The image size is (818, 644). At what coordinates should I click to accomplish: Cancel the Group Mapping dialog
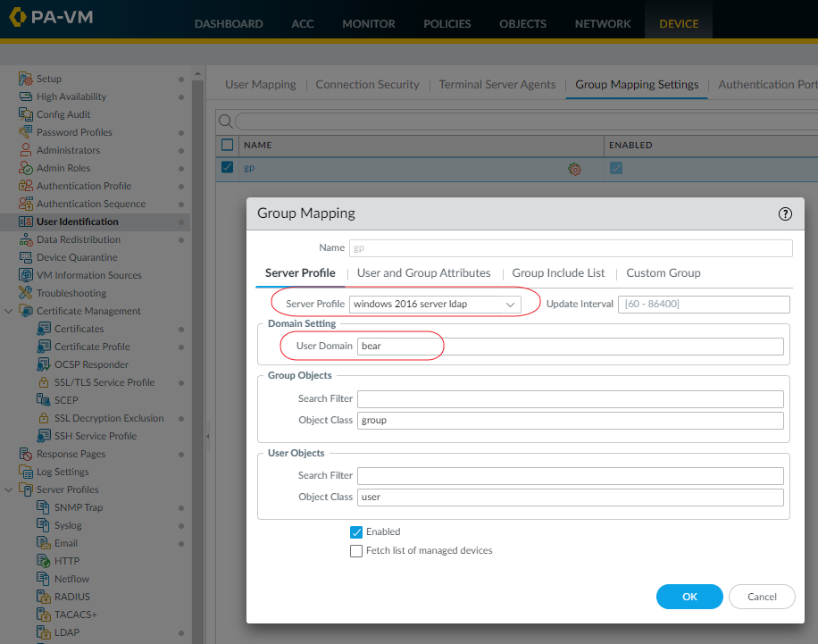point(762,597)
